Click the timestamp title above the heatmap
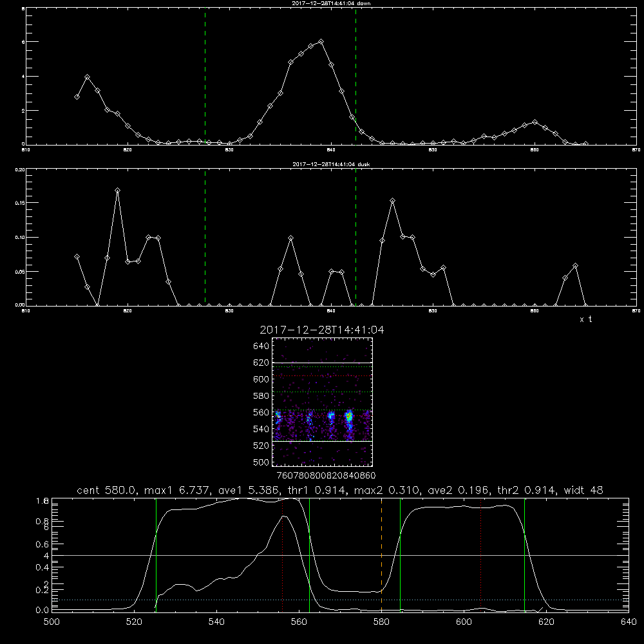 pyautogui.click(x=322, y=330)
